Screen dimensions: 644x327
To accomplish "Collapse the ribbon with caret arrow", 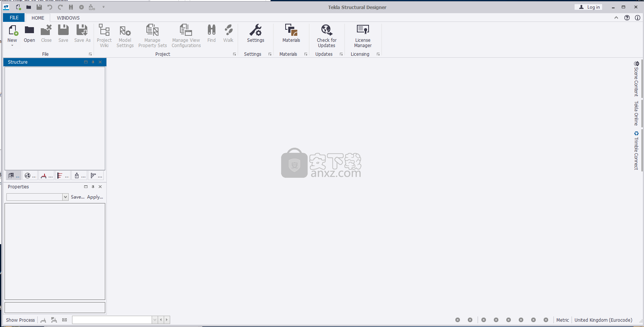I will pyautogui.click(x=616, y=18).
